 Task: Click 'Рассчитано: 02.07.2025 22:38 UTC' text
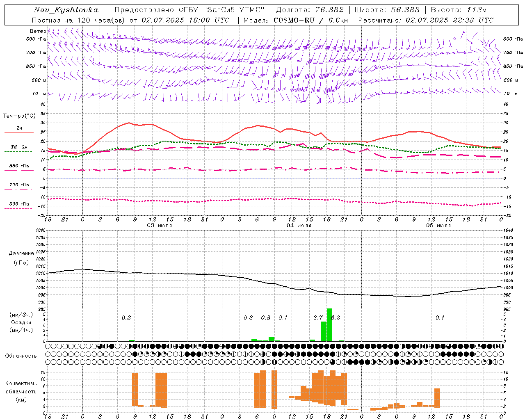coord(426,20)
